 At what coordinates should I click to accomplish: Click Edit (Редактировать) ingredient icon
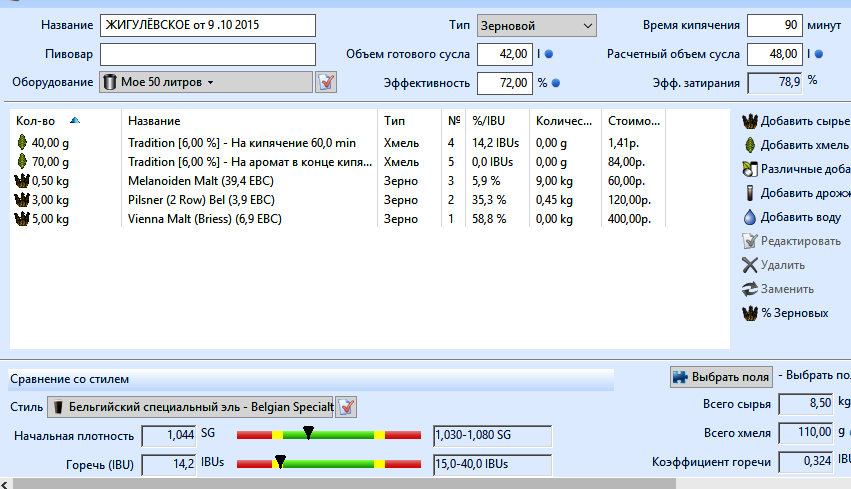pyautogui.click(x=750, y=241)
